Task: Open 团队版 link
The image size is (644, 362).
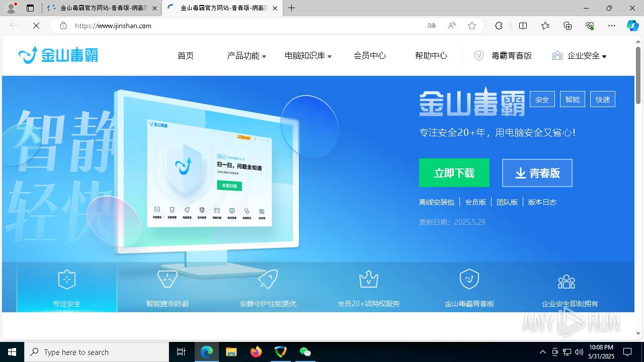Action: pos(507,202)
